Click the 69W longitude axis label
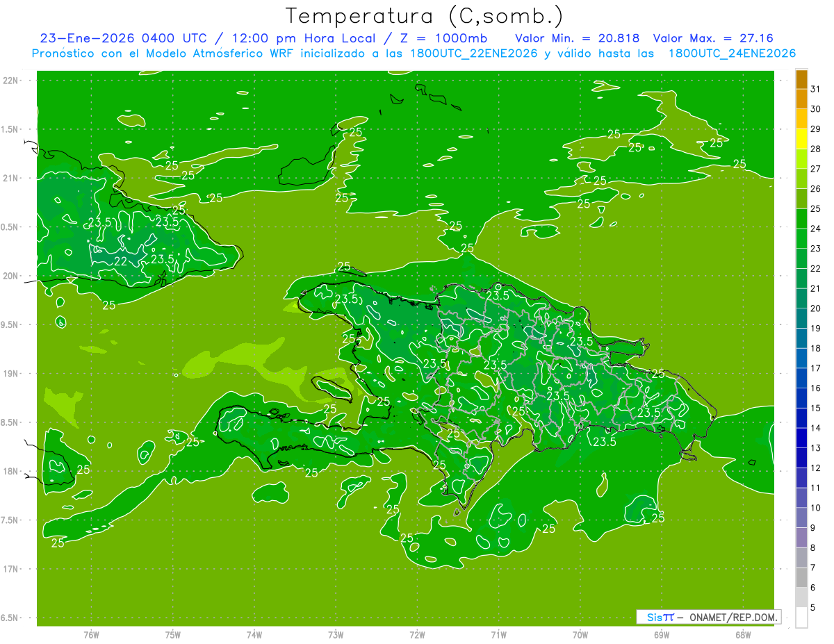 pyautogui.click(x=662, y=635)
